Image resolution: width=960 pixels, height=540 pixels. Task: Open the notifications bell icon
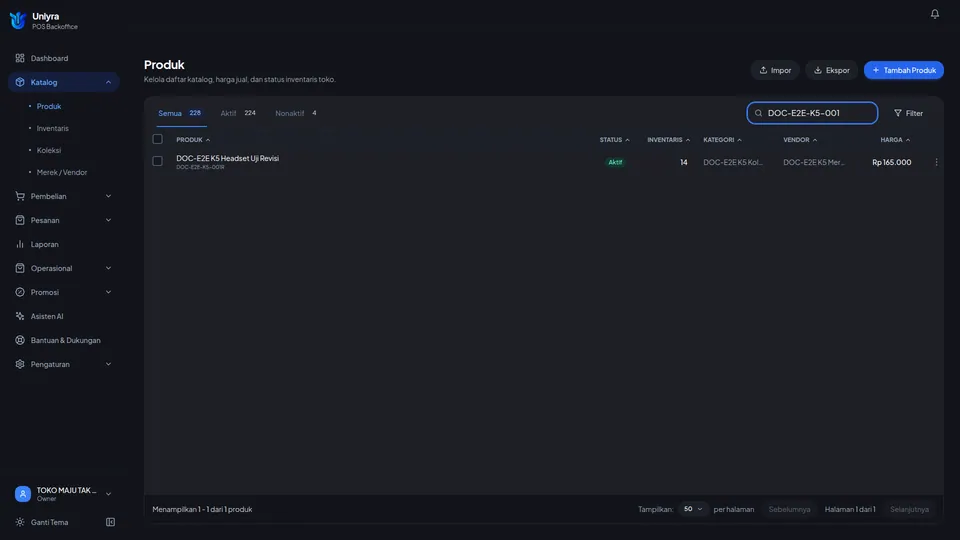click(x=934, y=13)
